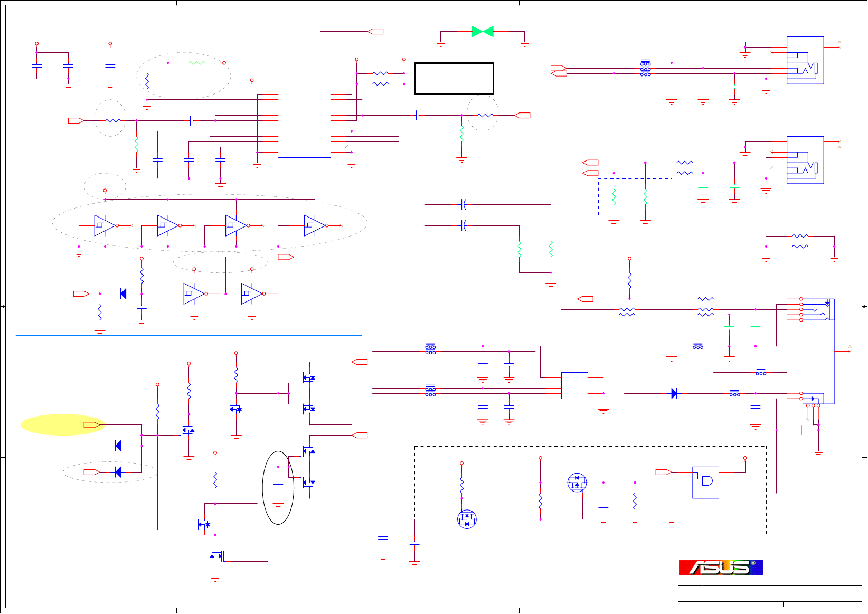Select the empty black-bordered rectangle
This screenshot has width=868, height=614.
pyautogui.click(x=454, y=79)
